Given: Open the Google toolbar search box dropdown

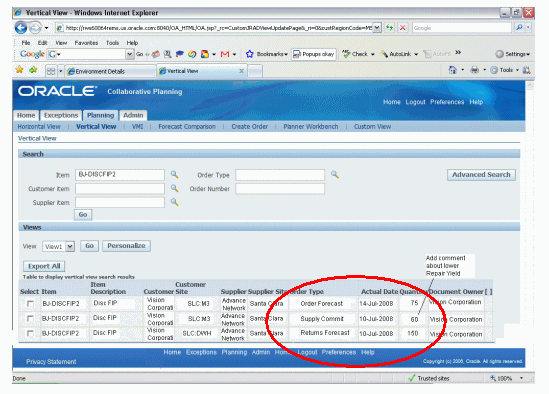Looking at the screenshot, I should (x=130, y=54).
